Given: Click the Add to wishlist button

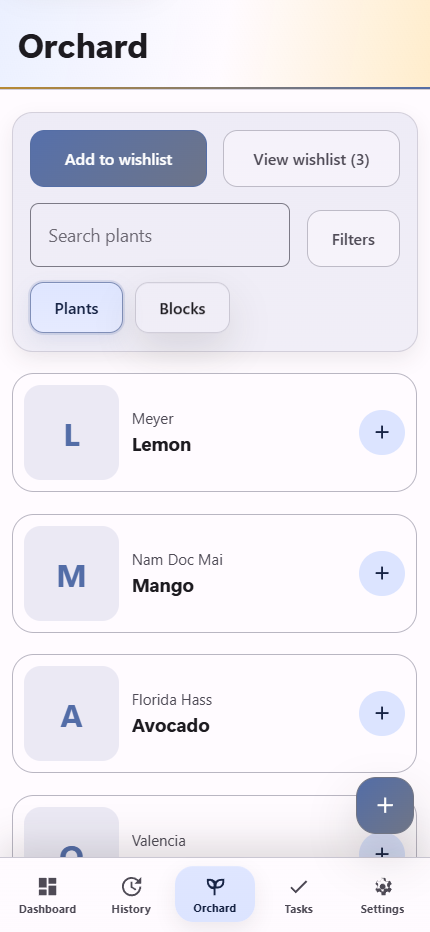Looking at the screenshot, I should click(118, 159).
